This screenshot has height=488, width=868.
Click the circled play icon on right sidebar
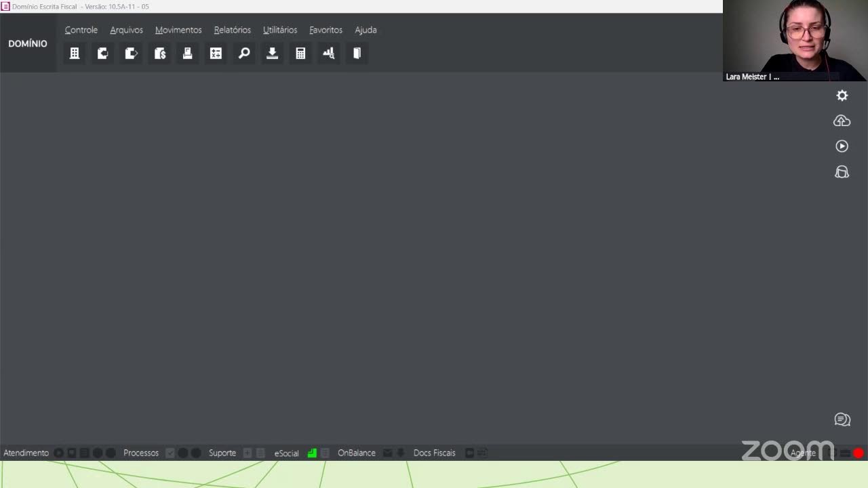click(x=842, y=146)
